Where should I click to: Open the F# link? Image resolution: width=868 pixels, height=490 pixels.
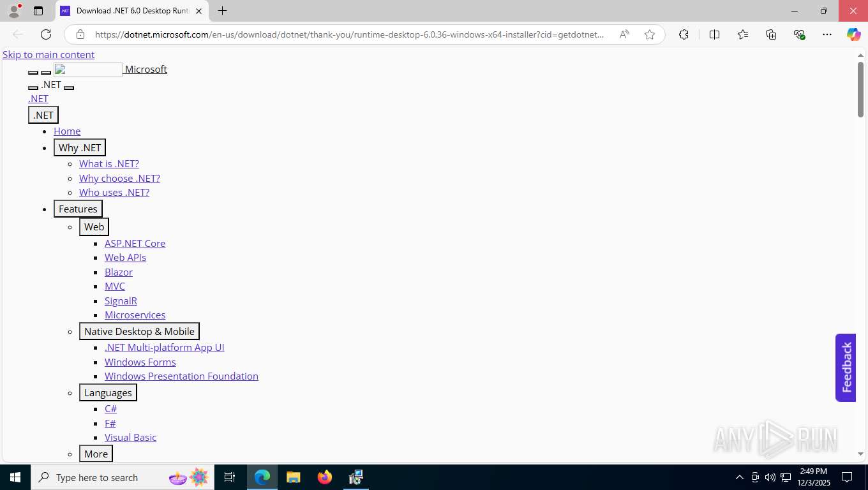(110, 424)
